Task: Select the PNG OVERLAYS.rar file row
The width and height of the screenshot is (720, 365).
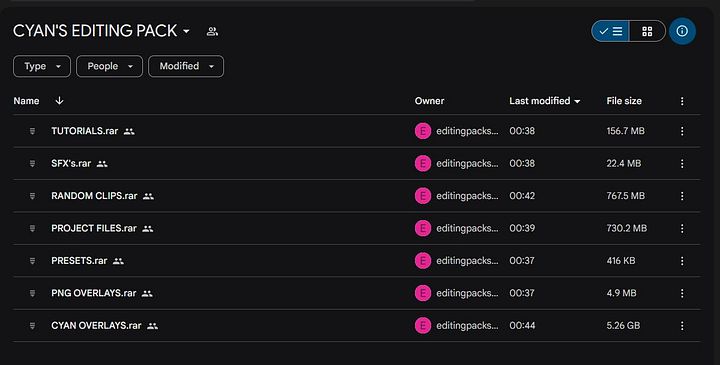Action: point(356,293)
